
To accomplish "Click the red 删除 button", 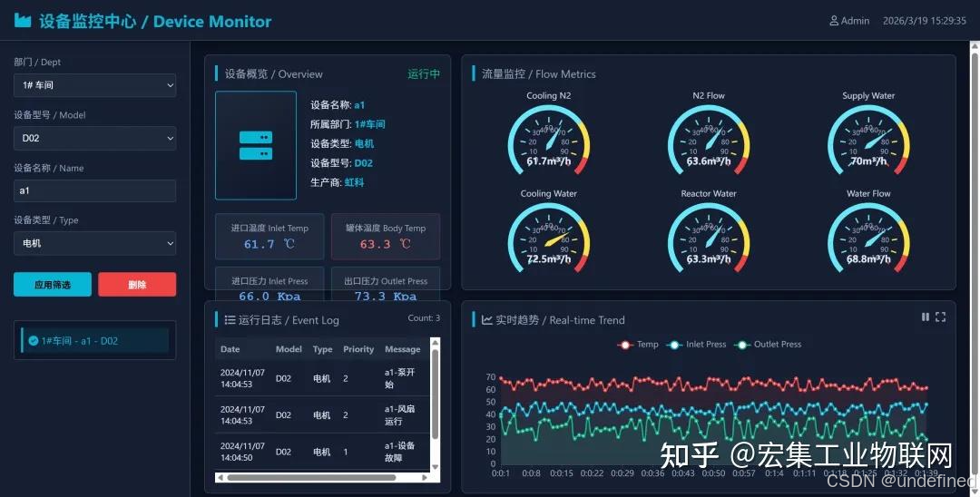I will [x=137, y=284].
